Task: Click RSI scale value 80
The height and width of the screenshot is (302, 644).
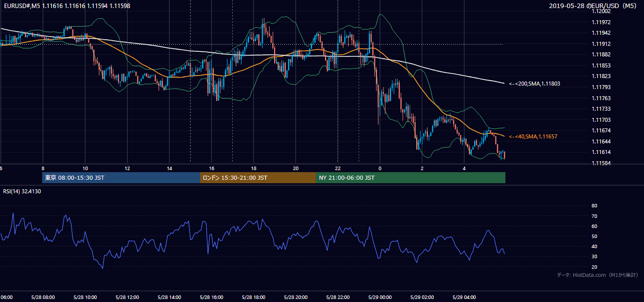Action: (594, 206)
